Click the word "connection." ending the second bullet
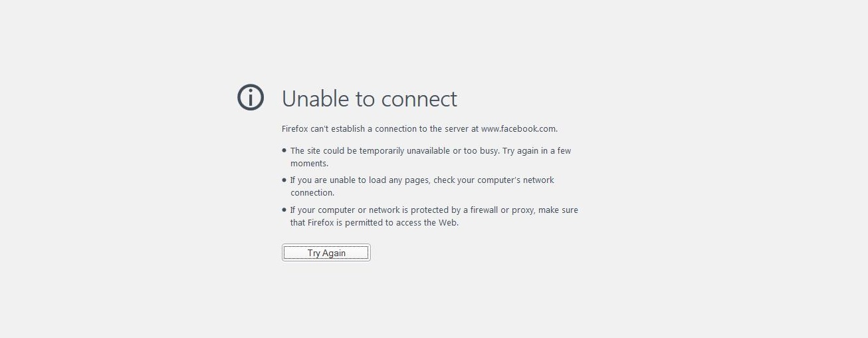 tap(312, 193)
